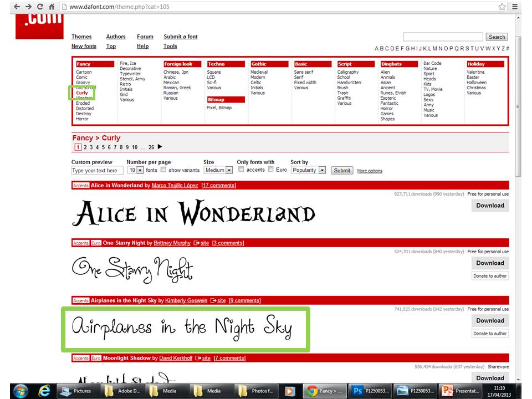Go forward with the browser forward arrow
The width and height of the screenshot is (532, 399).
28,7
